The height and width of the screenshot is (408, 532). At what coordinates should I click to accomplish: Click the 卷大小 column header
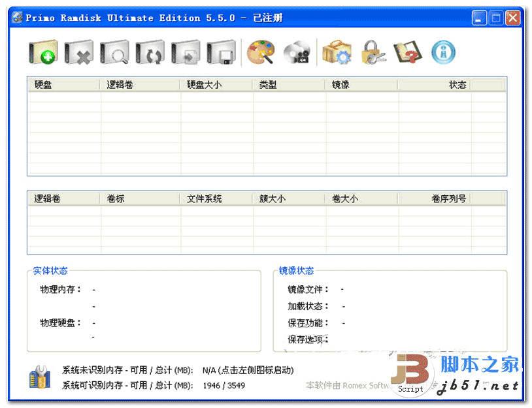coord(361,198)
